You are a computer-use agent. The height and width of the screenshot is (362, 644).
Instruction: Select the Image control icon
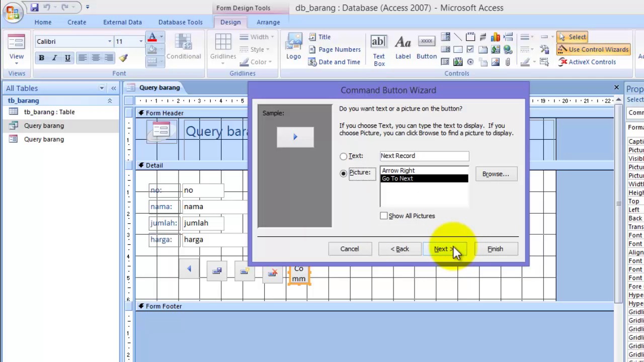point(496,62)
